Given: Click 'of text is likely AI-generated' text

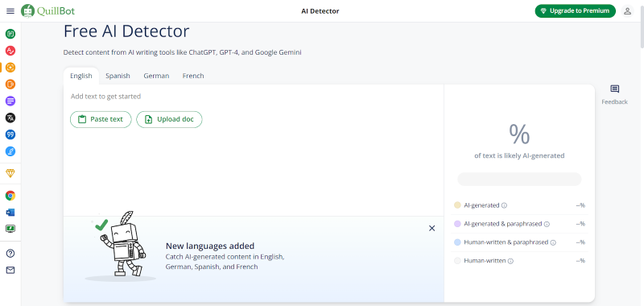Looking at the screenshot, I should click(x=519, y=156).
